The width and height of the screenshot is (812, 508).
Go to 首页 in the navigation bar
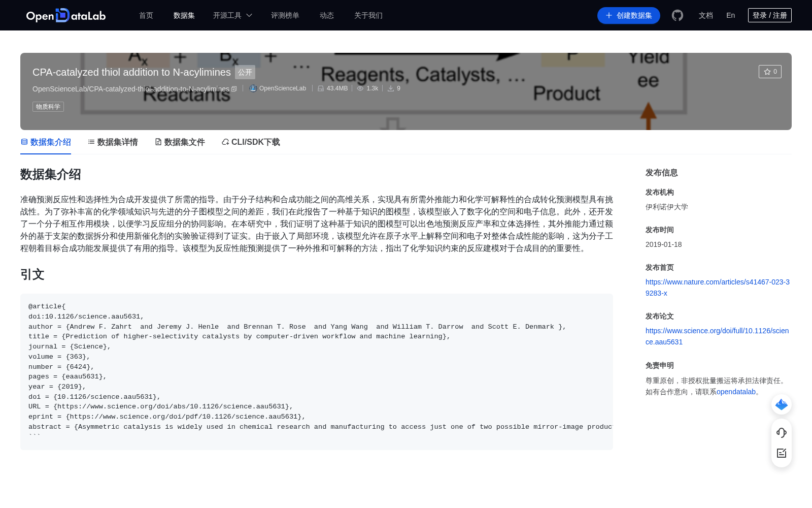146,15
